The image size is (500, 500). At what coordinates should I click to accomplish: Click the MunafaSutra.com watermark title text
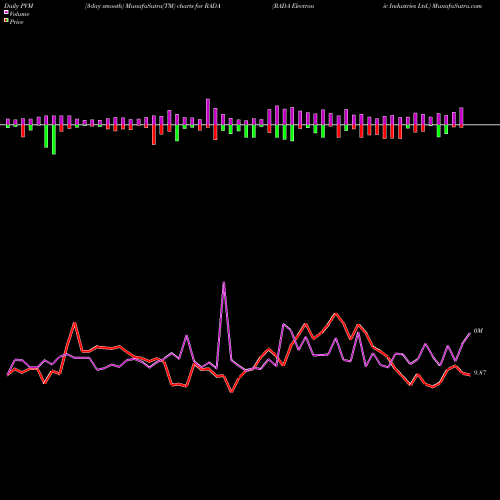click(456, 6)
